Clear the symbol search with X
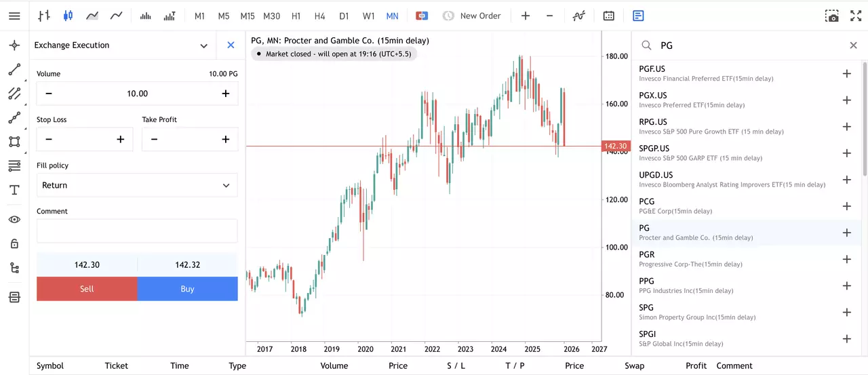 click(x=854, y=45)
